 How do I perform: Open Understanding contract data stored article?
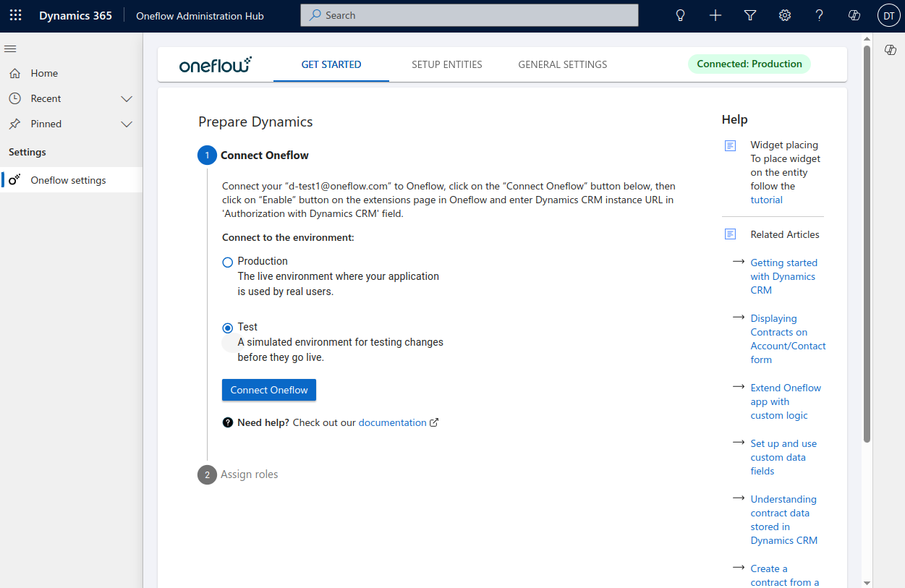pyautogui.click(x=784, y=519)
